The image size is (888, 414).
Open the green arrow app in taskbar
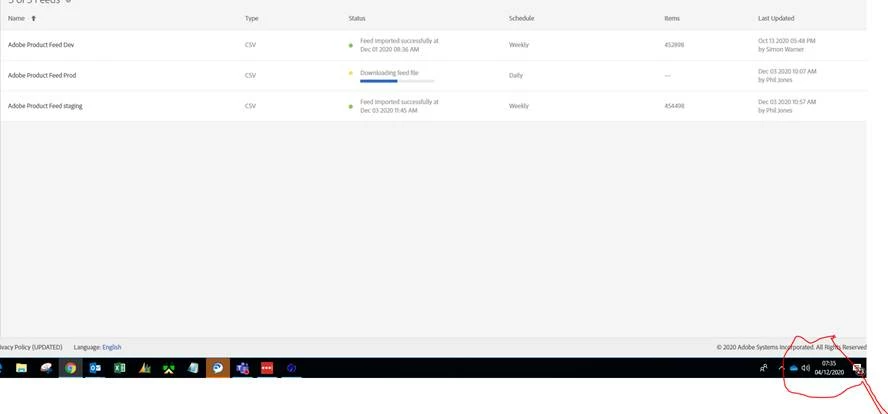click(169, 369)
